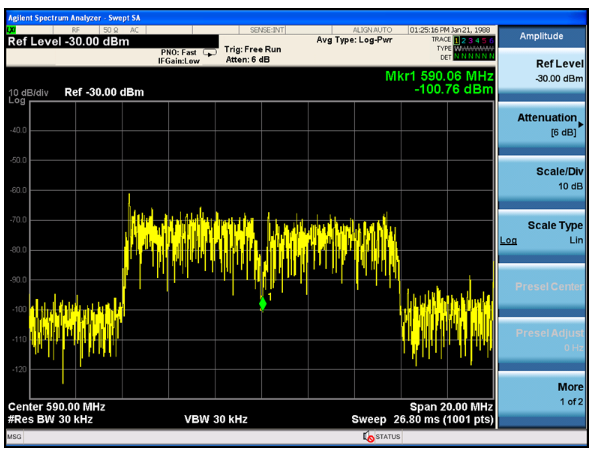Click the LXI icon in top-left corner
593x452 pixels.
click(x=11, y=30)
